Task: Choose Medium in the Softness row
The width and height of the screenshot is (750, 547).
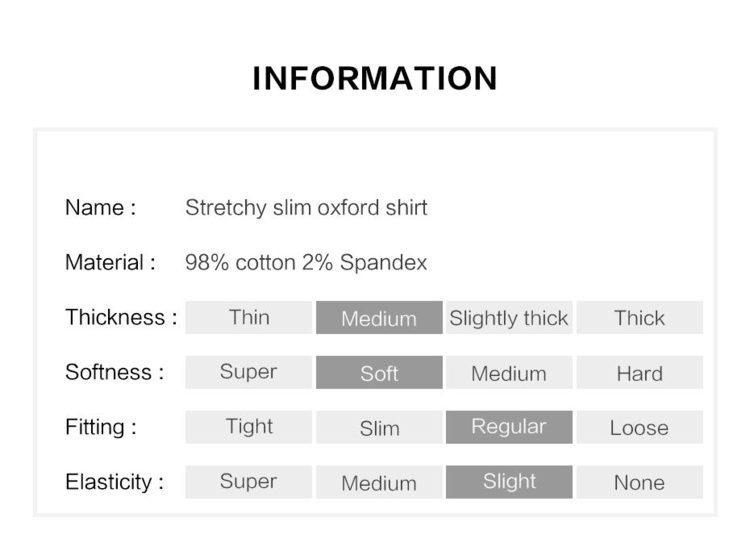Action: point(509,372)
